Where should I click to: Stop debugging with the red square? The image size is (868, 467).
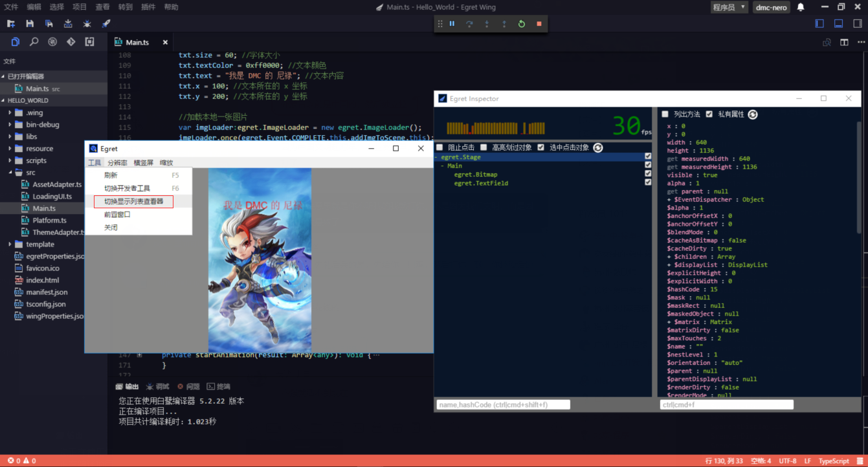[x=539, y=24]
